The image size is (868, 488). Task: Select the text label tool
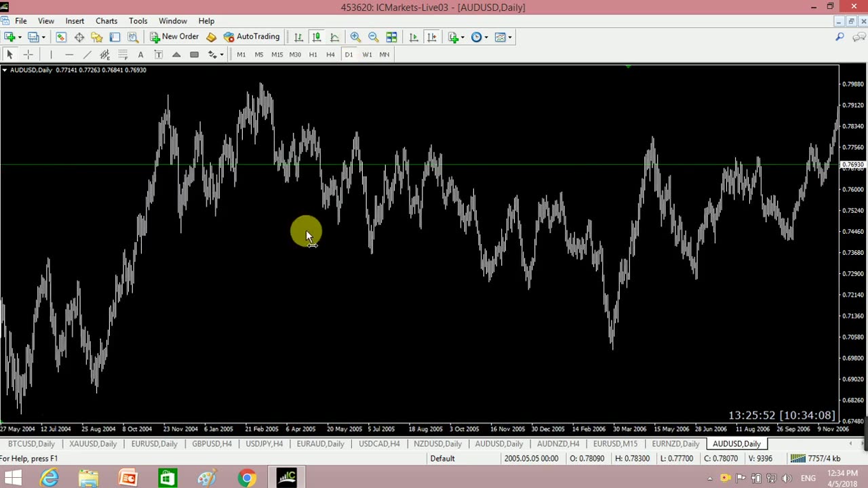159,55
